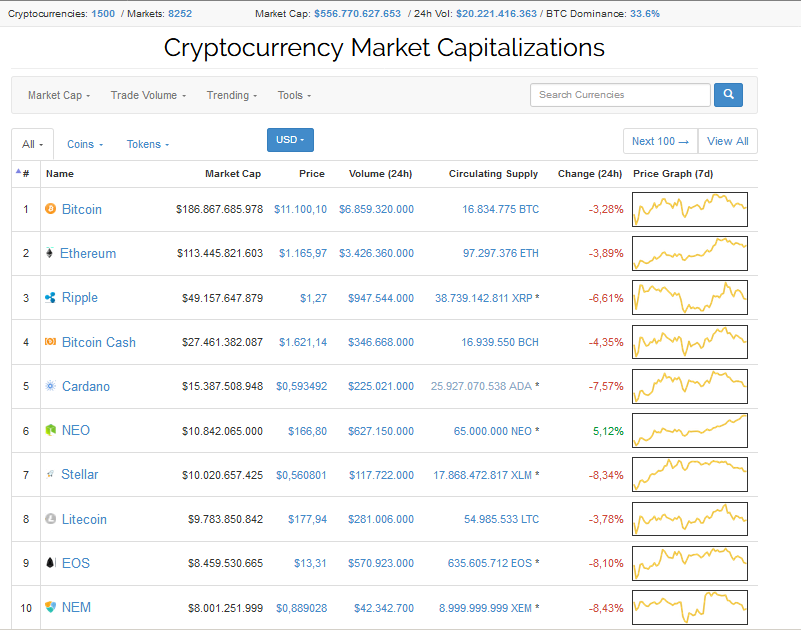801x631 pixels.
Task: Open the Stellar name link
Action: [x=80, y=474]
